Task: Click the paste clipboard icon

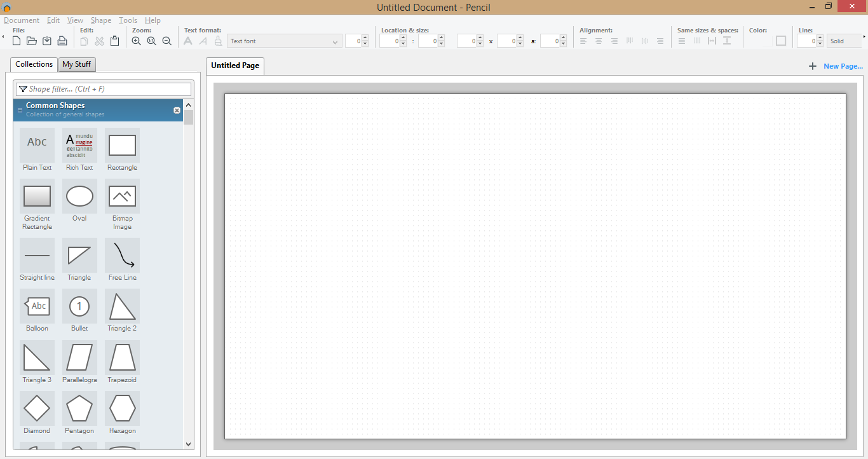Action: click(114, 41)
